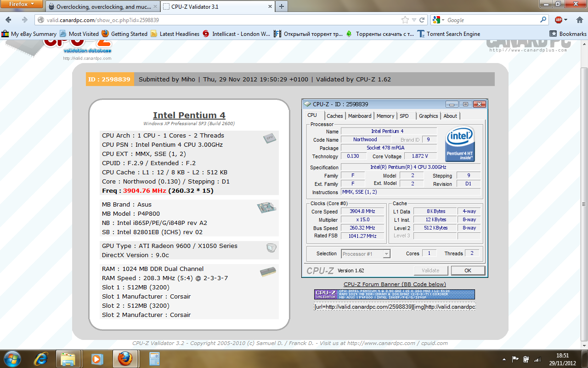Open Windows Media Player from taskbar
The height and width of the screenshot is (368, 588).
coord(96,359)
